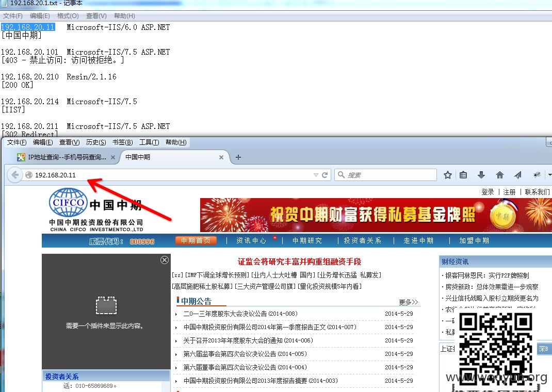Click the highlighted 192.168.20.11 text in Notepad
Screen dimensions: 552x392
pyautogui.click(x=28, y=27)
